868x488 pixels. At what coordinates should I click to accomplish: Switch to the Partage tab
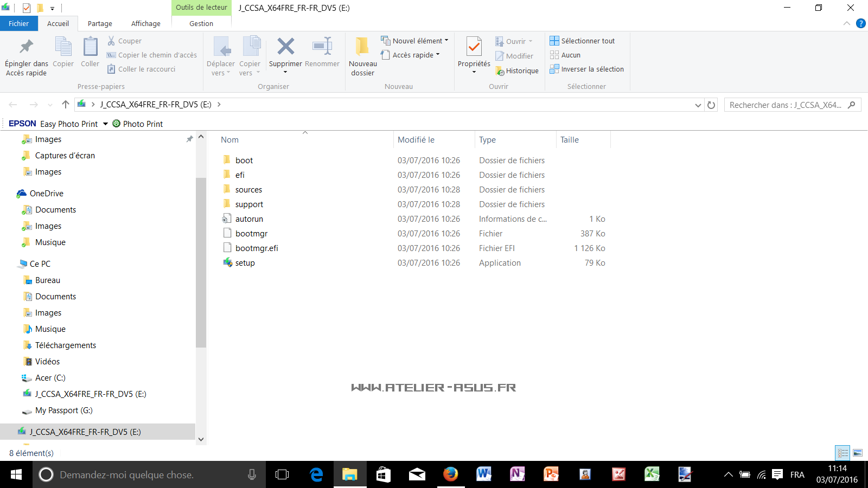point(100,23)
